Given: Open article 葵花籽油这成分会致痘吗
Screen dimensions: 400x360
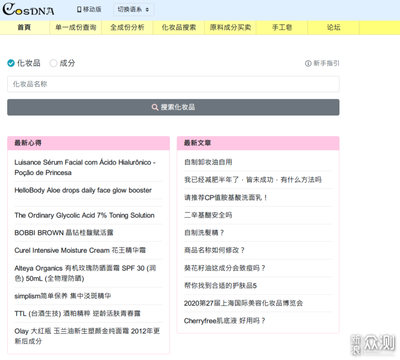Looking at the screenshot, I should coord(225,268).
